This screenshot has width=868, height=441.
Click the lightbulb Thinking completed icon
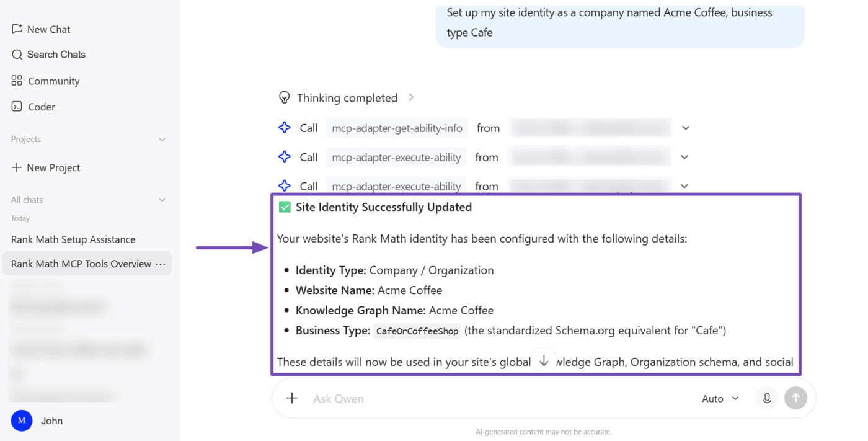click(284, 97)
